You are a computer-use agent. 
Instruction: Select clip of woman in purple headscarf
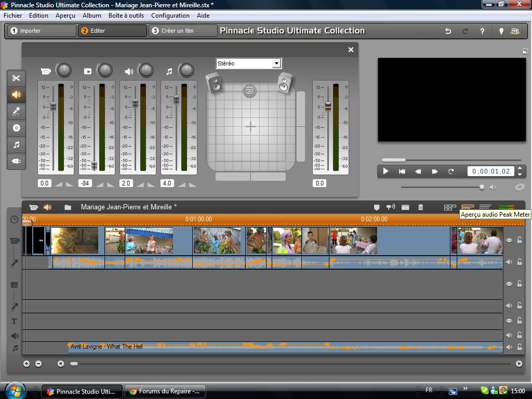(x=287, y=241)
